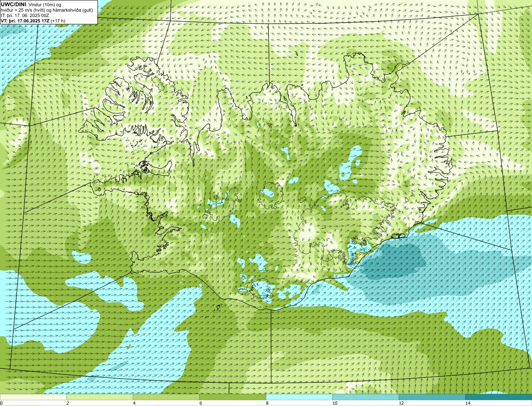Click the 0–2 m/s pale yellow legend swatch
532x406 pixels.
[33, 397]
